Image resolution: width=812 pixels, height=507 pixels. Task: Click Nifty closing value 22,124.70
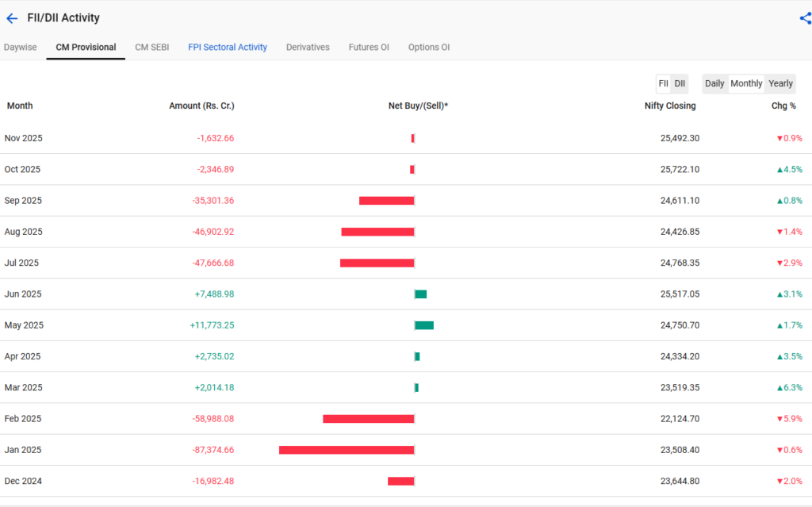680,418
